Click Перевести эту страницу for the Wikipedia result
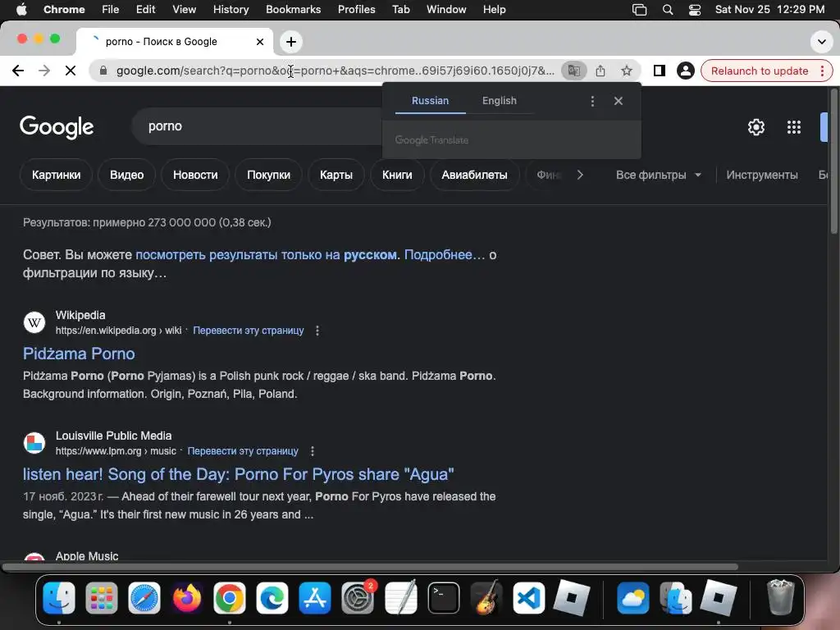The width and height of the screenshot is (840, 630). pos(248,331)
